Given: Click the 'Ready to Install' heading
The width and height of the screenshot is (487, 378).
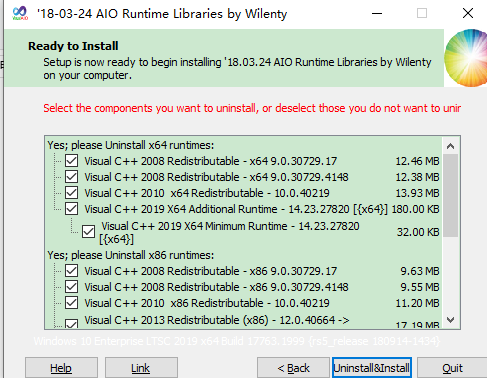Looking at the screenshot, I should (x=73, y=46).
